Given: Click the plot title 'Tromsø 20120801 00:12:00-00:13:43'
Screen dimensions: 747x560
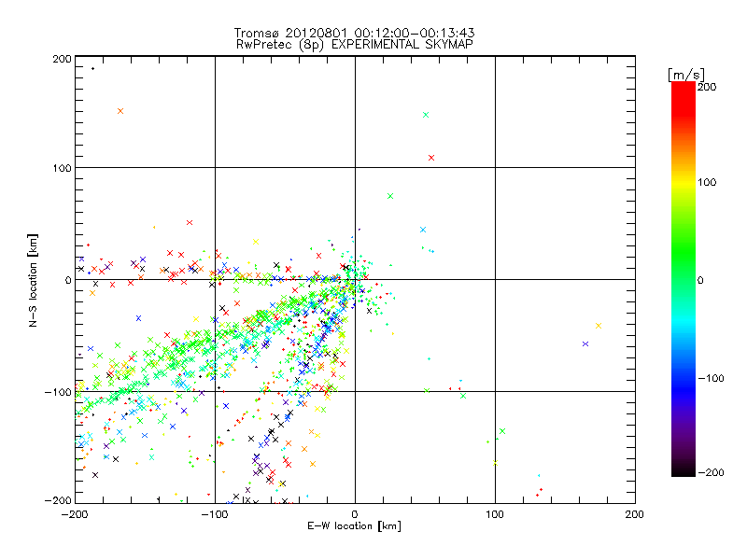Looking at the screenshot, I should (x=354, y=33).
